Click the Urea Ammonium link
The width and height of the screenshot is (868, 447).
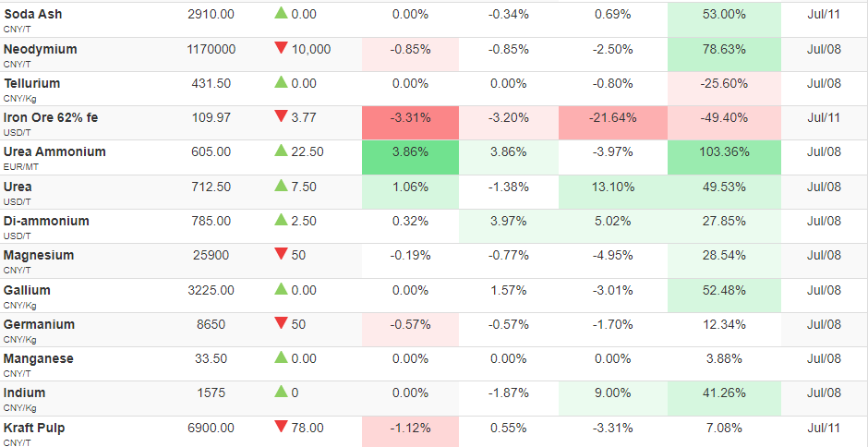[54, 151]
